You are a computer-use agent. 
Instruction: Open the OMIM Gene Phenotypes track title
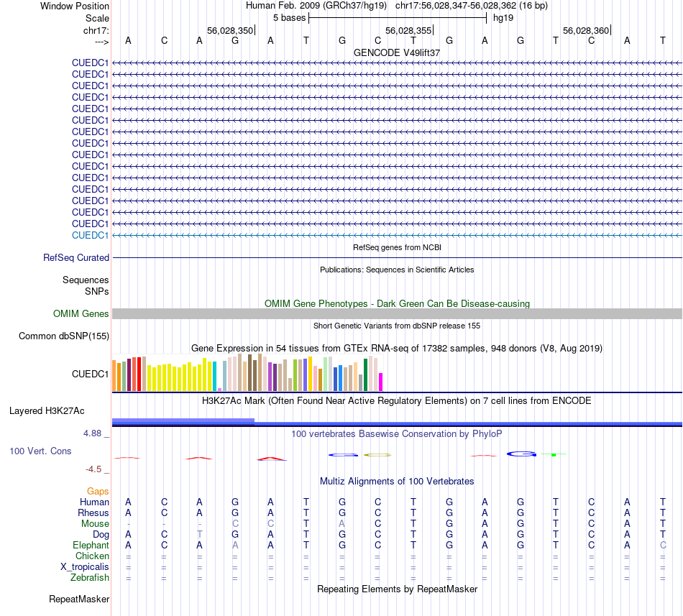tap(397, 303)
